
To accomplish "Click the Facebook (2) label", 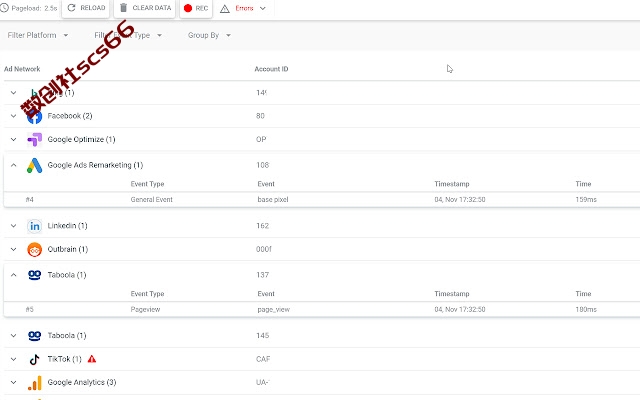I will tap(70, 116).
